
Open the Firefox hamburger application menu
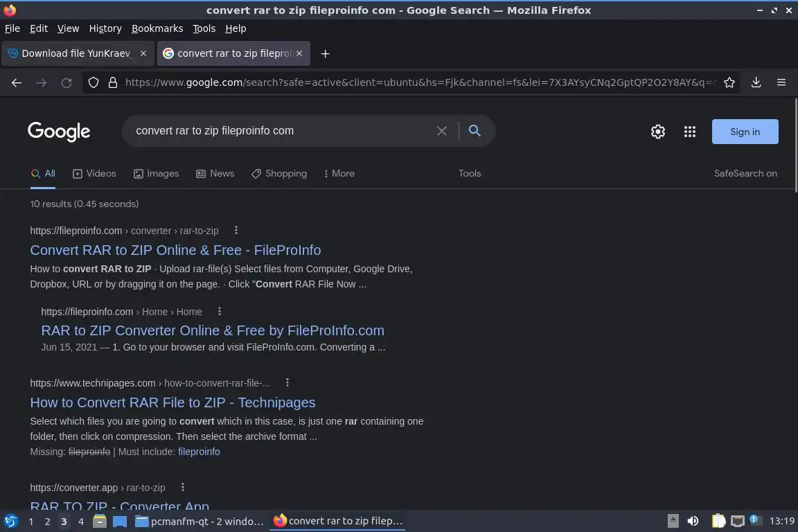(781, 82)
